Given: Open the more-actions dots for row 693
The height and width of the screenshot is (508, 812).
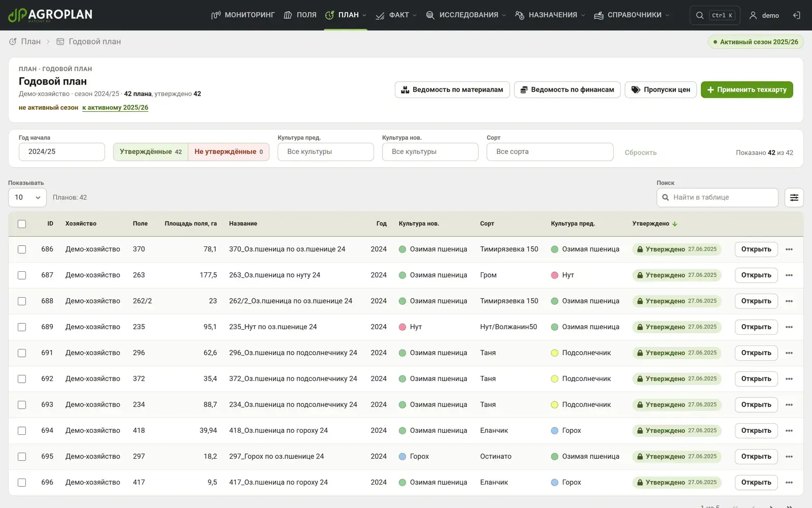Looking at the screenshot, I should [789, 405].
